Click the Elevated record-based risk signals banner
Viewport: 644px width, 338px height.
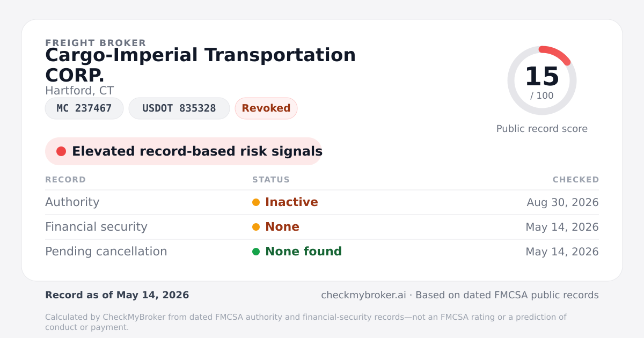click(x=184, y=151)
